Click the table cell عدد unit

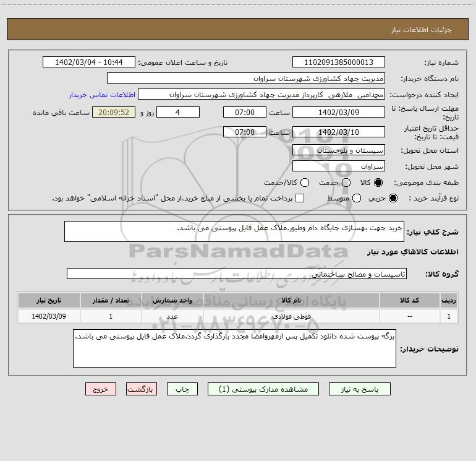pyautogui.click(x=172, y=316)
